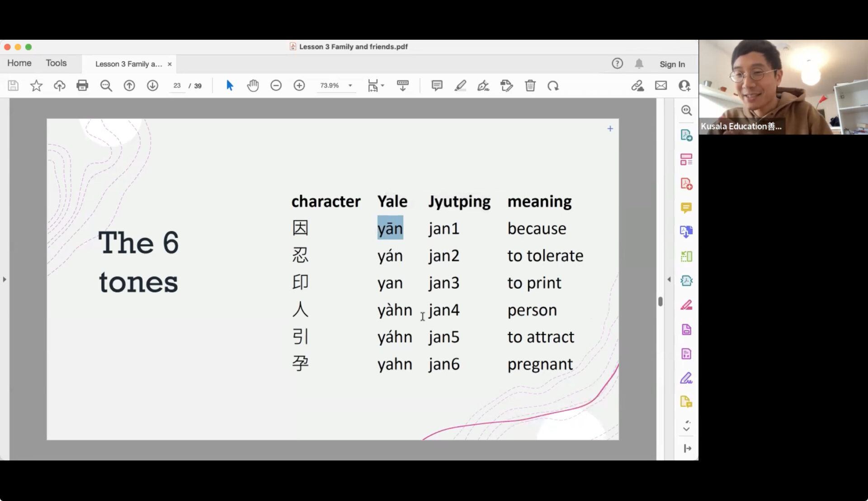This screenshot has height=501, width=868.
Task: Open notifications bell
Action: (639, 64)
